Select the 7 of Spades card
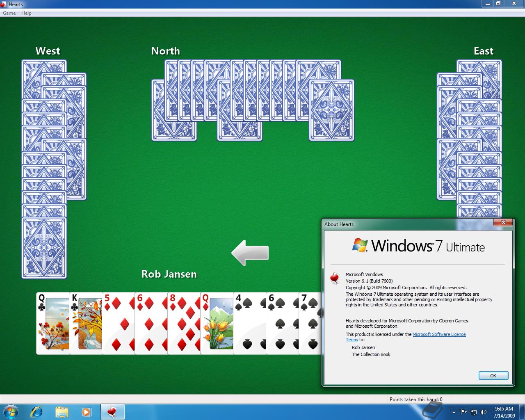525x420 pixels. click(310, 323)
